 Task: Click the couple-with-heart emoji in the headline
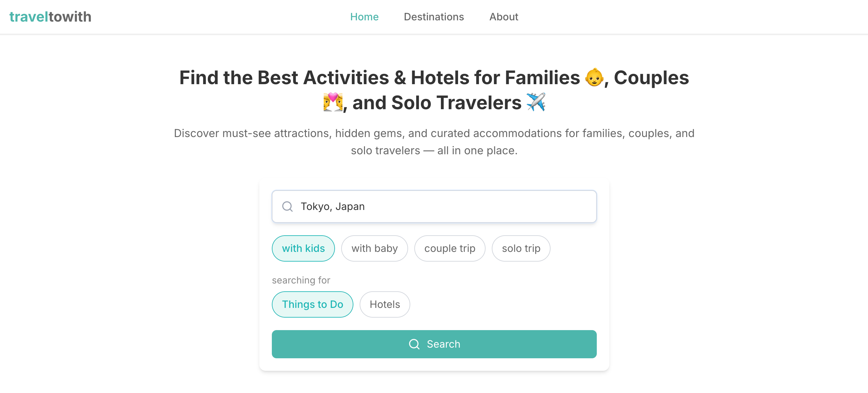[332, 102]
